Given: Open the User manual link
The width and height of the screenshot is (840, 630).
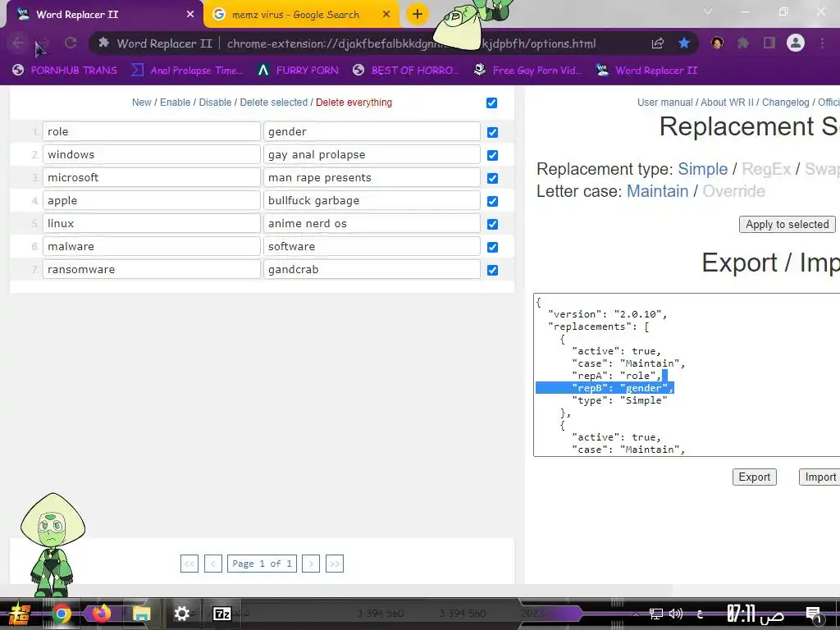Looking at the screenshot, I should pos(664,103).
